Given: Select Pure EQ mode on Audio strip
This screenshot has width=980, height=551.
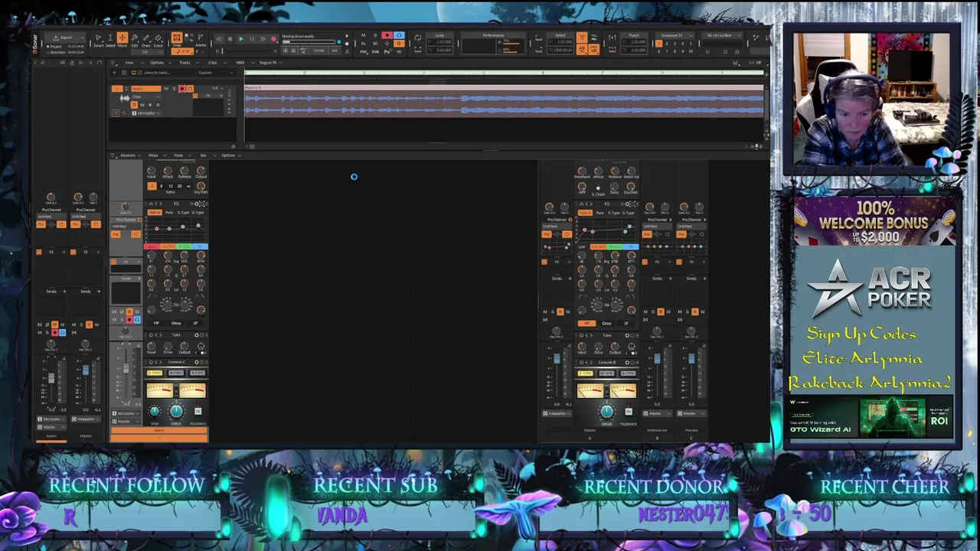Looking at the screenshot, I should tap(169, 213).
